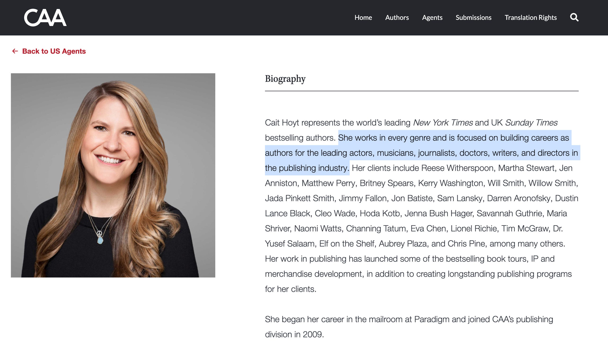The image size is (608, 364).
Task: Click the italic Sunday Times text
Action: (x=531, y=122)
